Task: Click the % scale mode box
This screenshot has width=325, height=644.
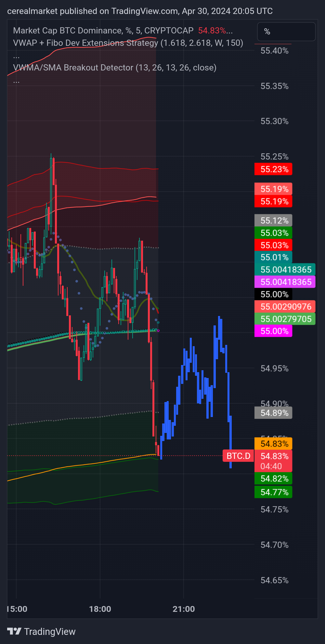Action: tap(286, 32)
